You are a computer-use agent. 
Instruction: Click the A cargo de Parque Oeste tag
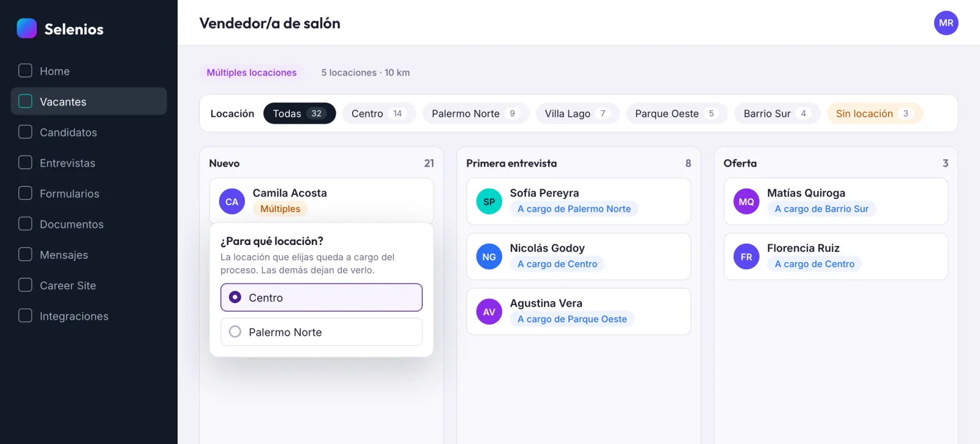coord(572,319)
